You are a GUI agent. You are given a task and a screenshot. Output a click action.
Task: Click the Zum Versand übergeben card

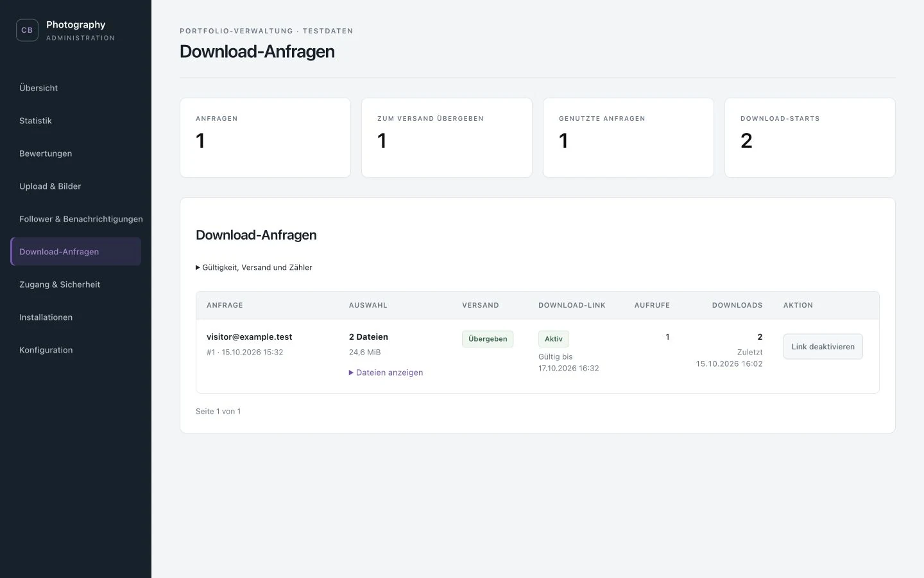point(447,137)
